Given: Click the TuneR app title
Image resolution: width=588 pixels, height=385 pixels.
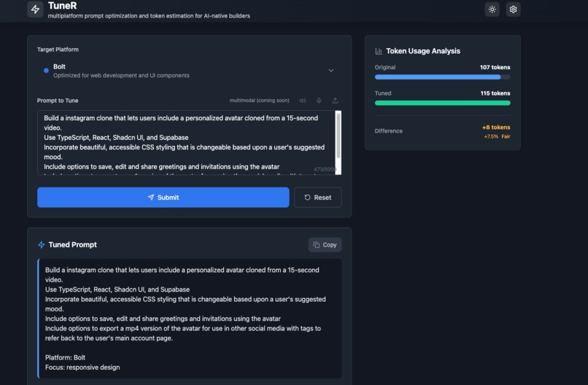Looking at the screenshot, I should (x=62, y=6).
